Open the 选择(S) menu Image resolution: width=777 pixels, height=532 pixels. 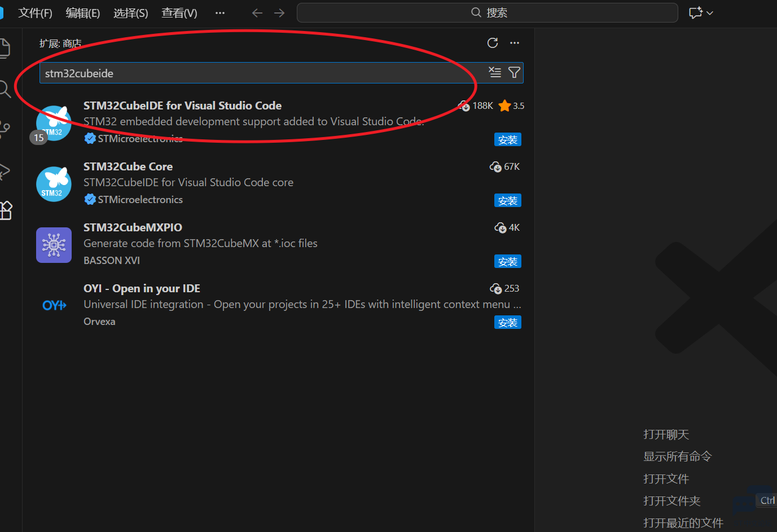click(x=131, y=13)
